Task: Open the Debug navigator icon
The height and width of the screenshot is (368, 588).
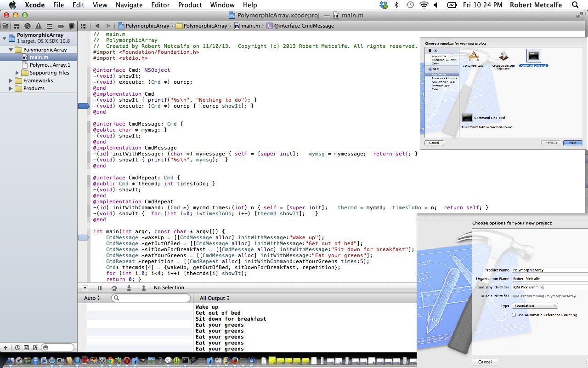Action: [49, 26]
